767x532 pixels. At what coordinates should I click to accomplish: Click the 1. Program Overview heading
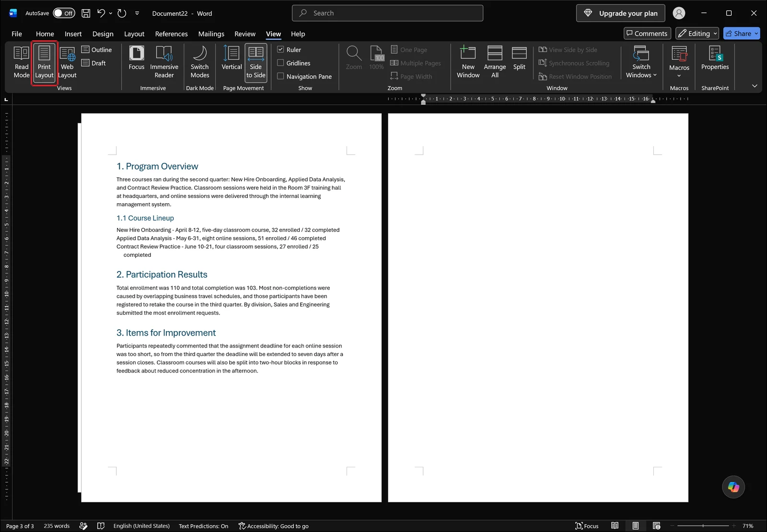pyautogui.click(x=157, y=166)
